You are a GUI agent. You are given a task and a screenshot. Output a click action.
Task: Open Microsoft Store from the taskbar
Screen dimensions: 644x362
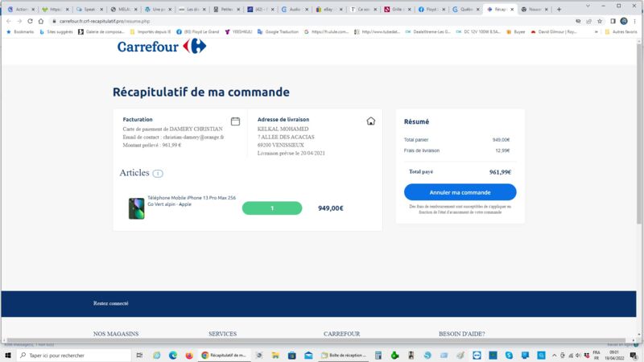(x=291, y=355)
